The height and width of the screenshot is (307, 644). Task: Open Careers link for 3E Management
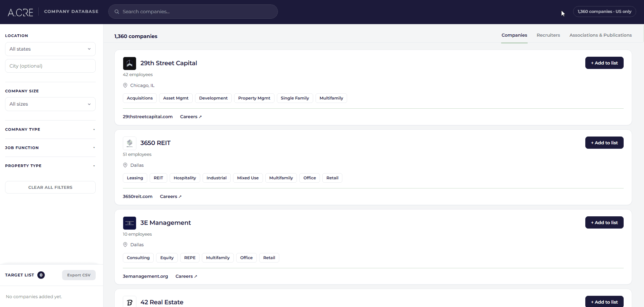tap(186, 276)
